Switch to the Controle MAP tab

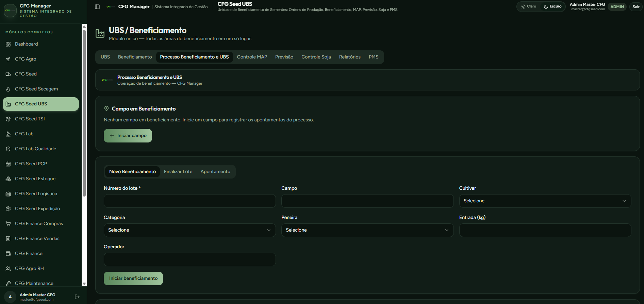[252, 57]
